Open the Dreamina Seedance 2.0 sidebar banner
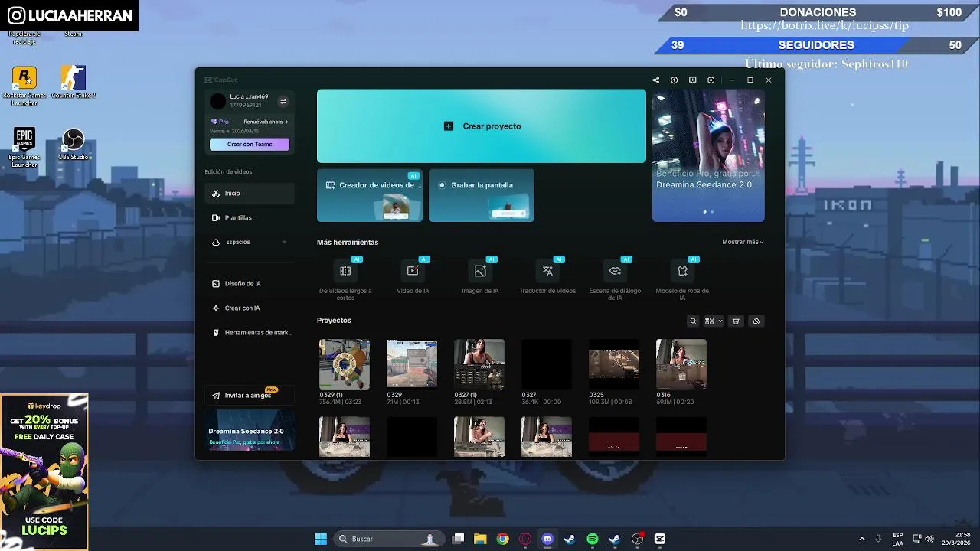The image size is (980, 551). (250, 431)
